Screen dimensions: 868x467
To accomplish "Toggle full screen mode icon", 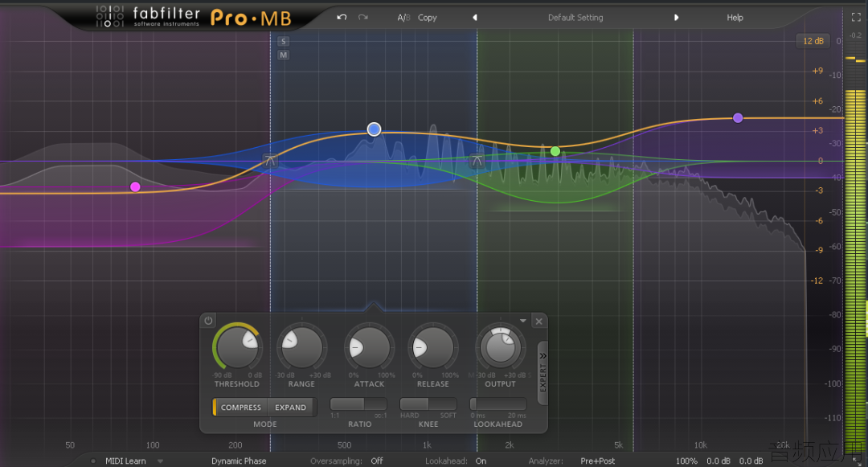I will [856, 18].
